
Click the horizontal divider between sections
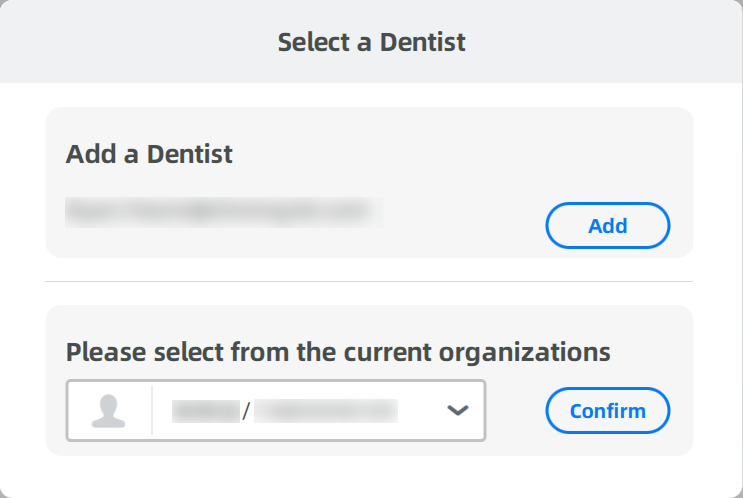pyautogui.click(x=369, y=281)
